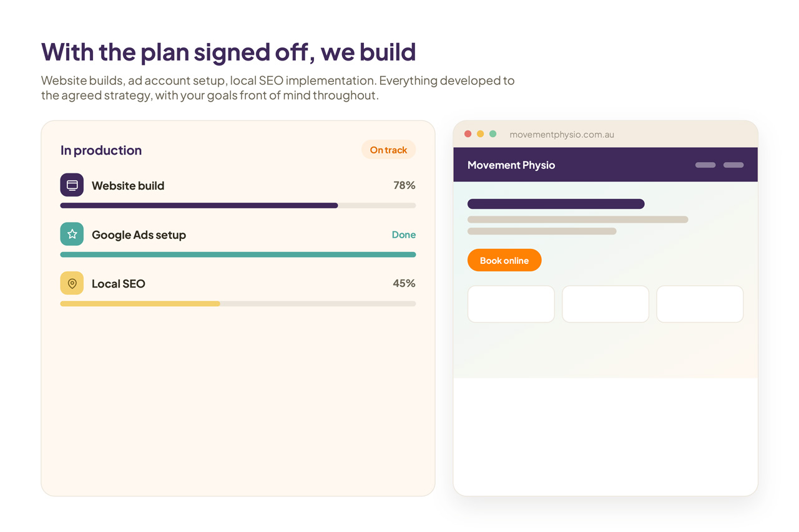Click the Movement Physio site title
799x532 pixels.
(511, 165)
